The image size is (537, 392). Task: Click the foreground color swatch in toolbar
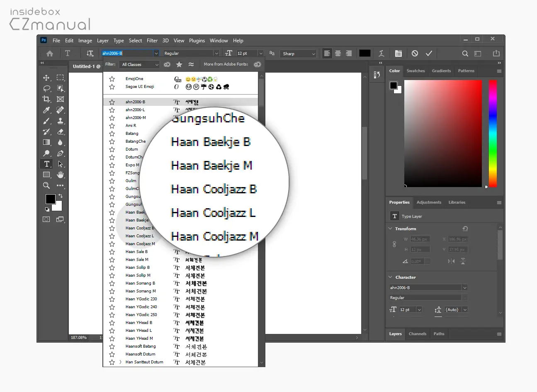pos(50,199)
